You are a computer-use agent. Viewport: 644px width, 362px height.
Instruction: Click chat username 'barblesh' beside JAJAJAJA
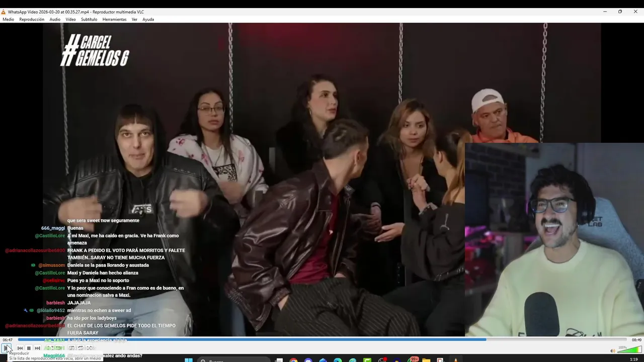tap(55, 303)
